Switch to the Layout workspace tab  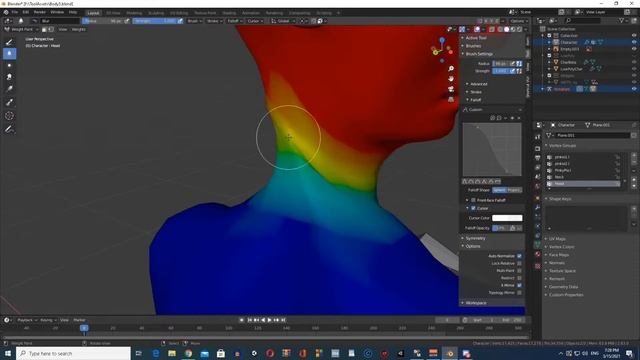click(x=93, y=13)
